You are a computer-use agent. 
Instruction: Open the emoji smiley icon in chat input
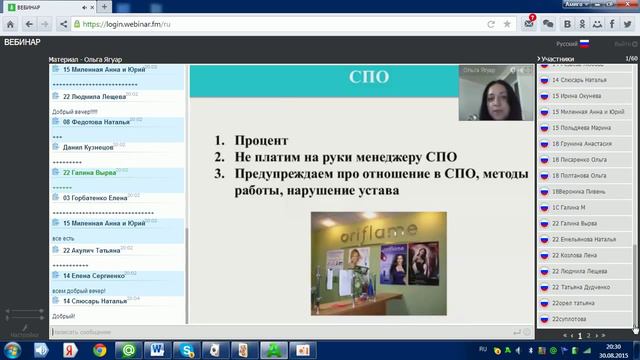(527, 332)
